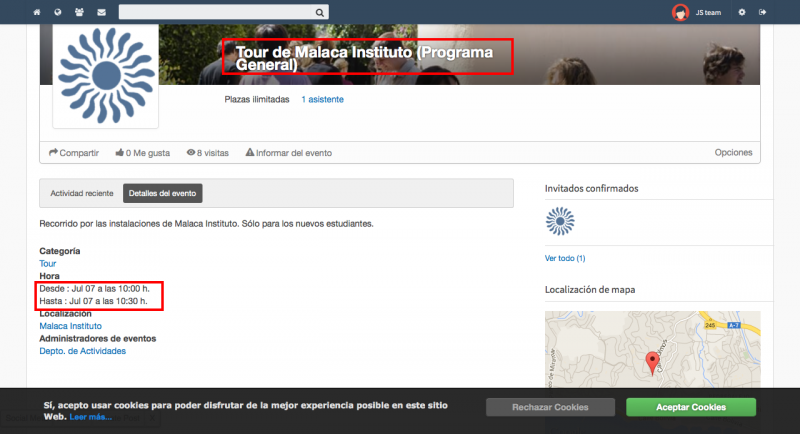
Task: Select 'Detalles del evento' tab
Action: [x=163, y=193]
